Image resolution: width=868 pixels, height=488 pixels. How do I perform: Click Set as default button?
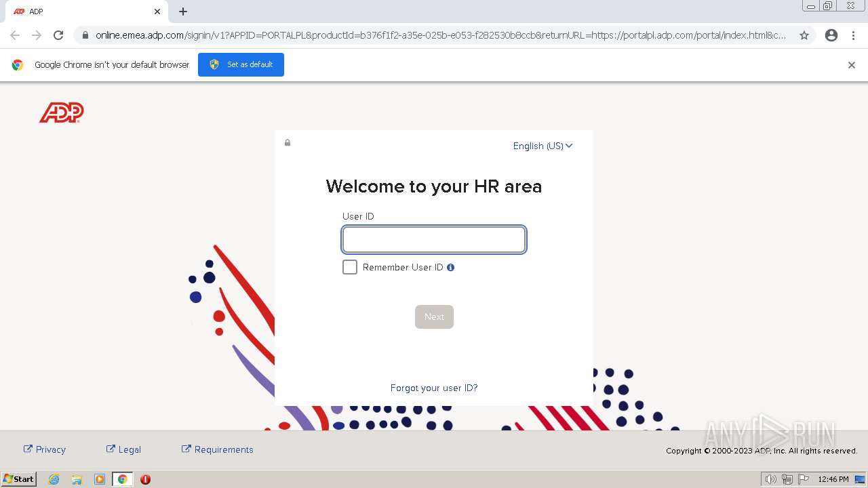coord(241,65)
